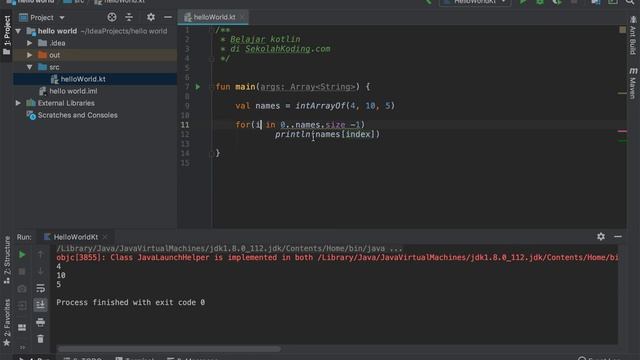The width and height of the screenshot is (640, 360).
Task: Show more Run panel actions chevron
Action: (22, 348)
